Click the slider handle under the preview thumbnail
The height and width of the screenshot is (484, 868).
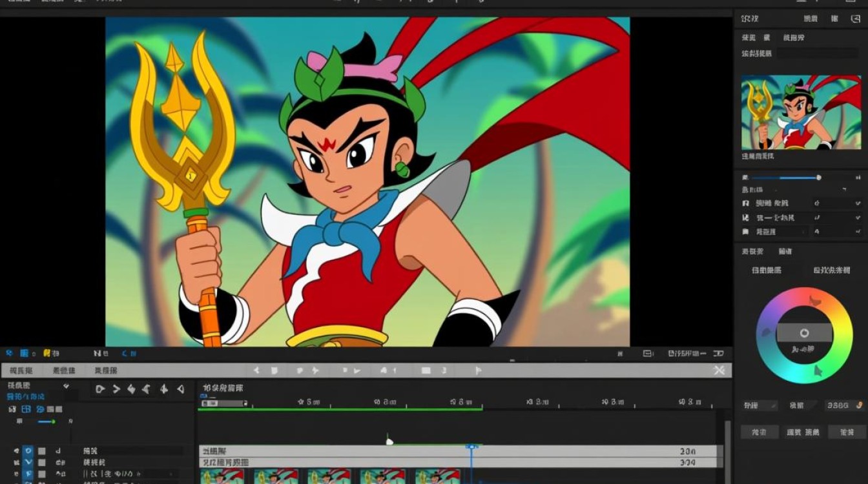pos(819,177)
